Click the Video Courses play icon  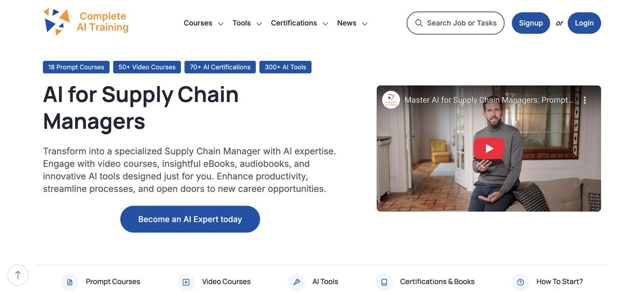coord(186,282)
